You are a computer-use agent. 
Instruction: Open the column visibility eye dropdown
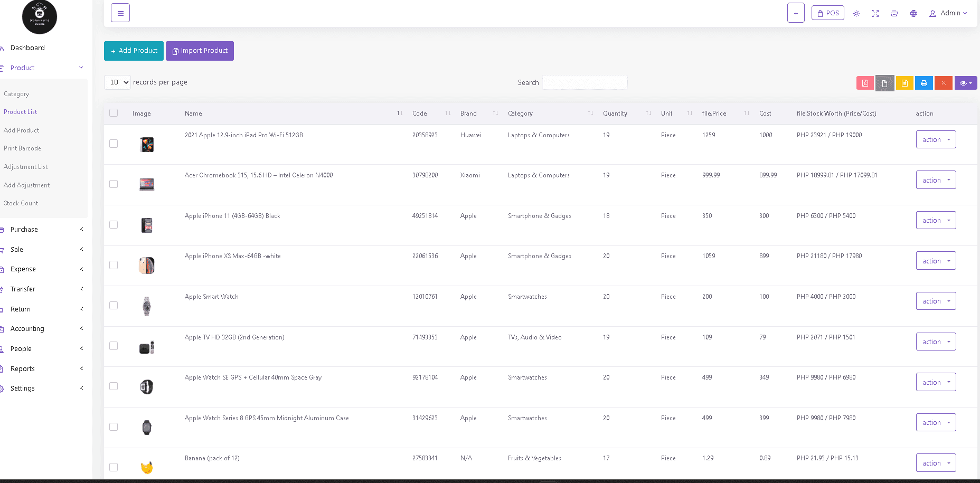966,83
